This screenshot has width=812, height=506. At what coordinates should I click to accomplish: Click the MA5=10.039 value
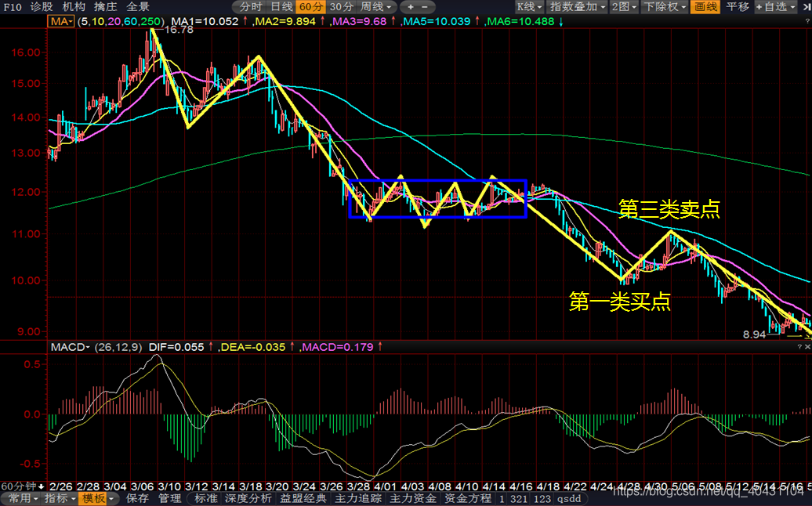tap(437, 21)
